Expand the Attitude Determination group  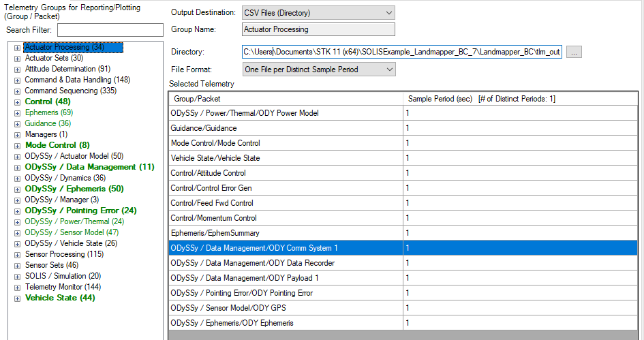point(17,69)
